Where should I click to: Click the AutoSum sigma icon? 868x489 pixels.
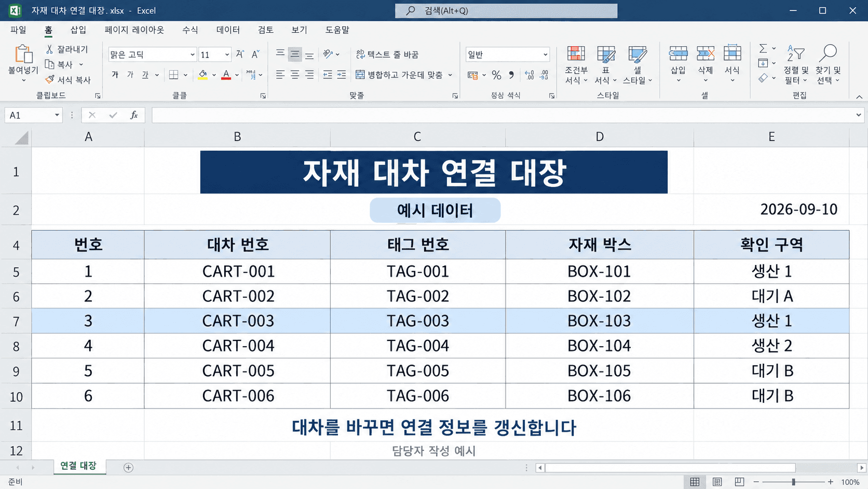pos(763,48)
